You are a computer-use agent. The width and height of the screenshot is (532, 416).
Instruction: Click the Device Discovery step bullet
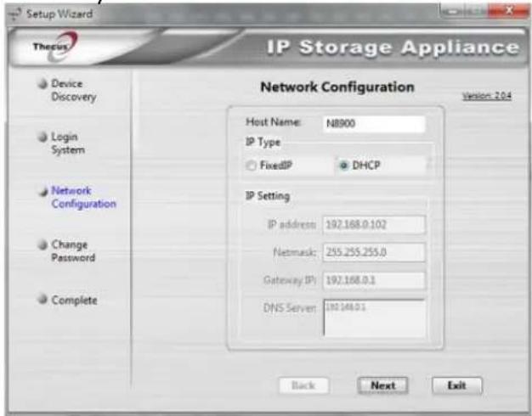click(x=42, y=84)
